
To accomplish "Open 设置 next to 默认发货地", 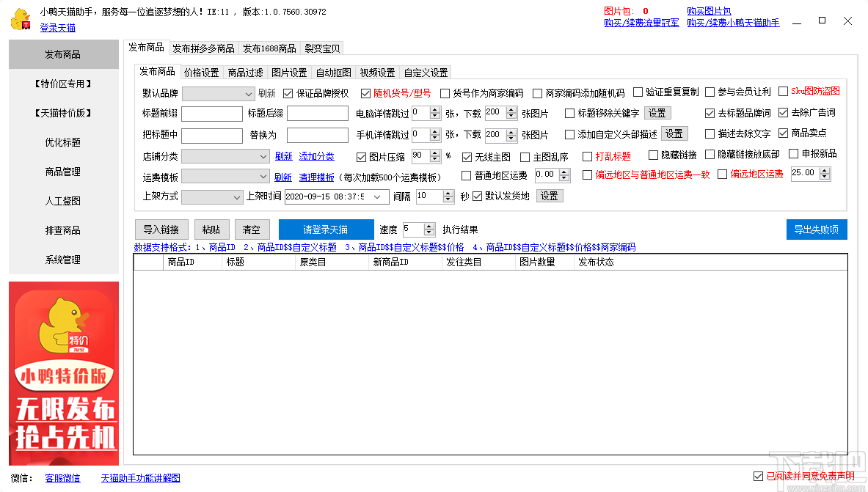I will [x=549, y=196].
